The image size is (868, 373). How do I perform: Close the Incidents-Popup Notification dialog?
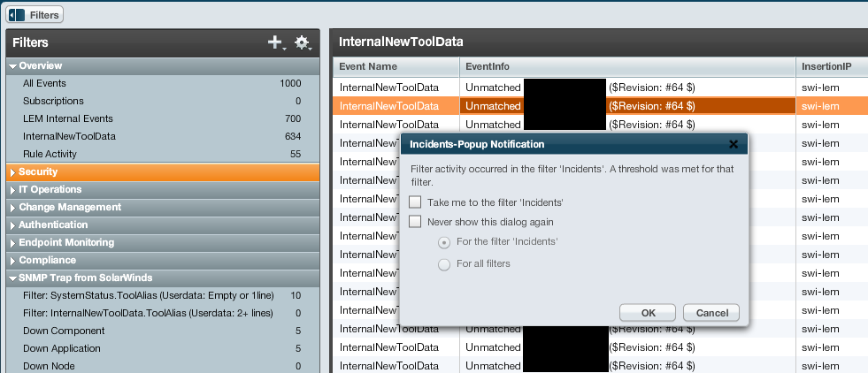pyautogui.click(x=734, y=144)
